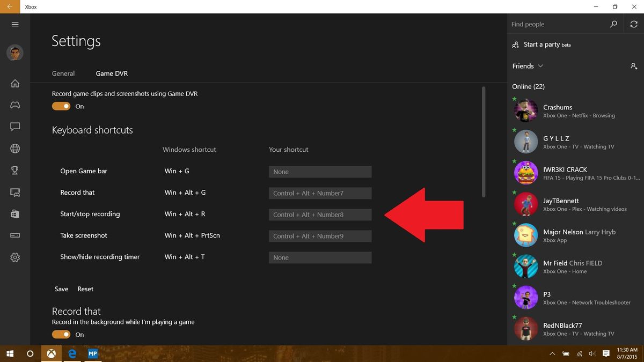Launch the Xbox app from the taskbar
Screen dimensions: 644x362
click(51, 353)
